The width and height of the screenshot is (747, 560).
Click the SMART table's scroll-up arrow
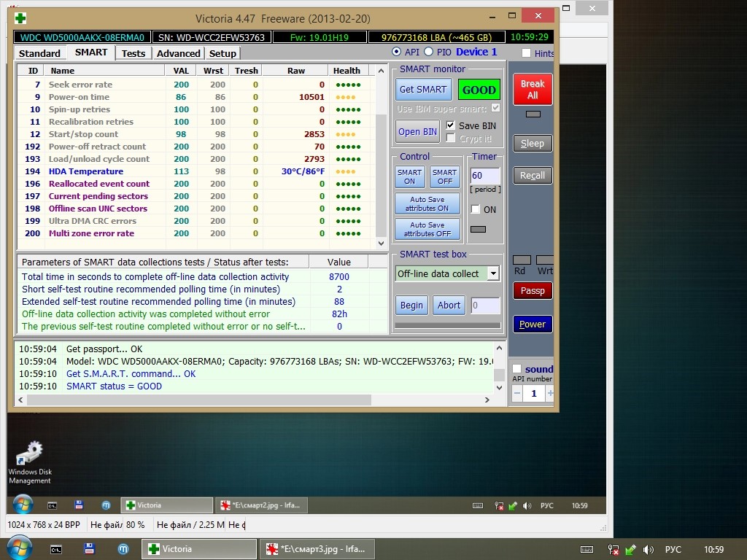381,71
